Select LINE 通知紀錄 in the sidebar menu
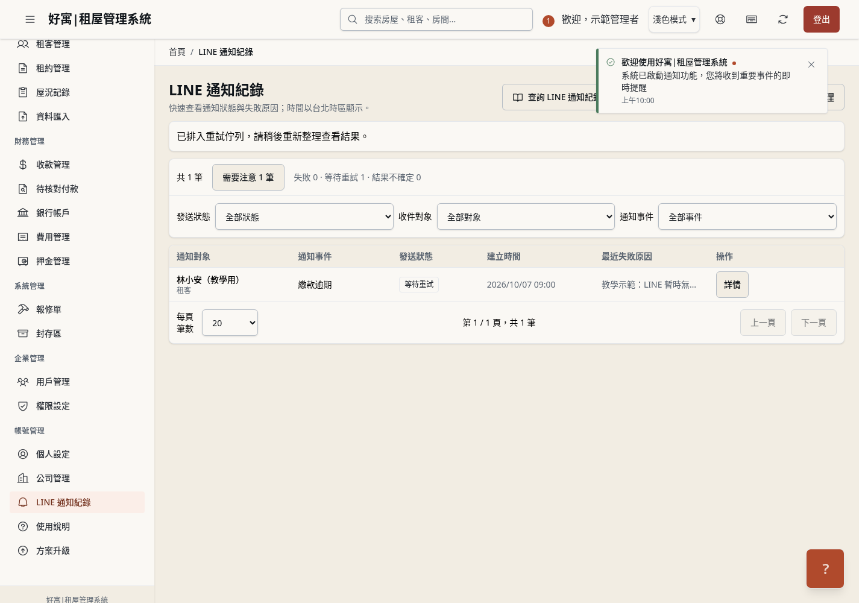This screenshot has height=603, width=868. pyautogui.click(x=77, y=502)
